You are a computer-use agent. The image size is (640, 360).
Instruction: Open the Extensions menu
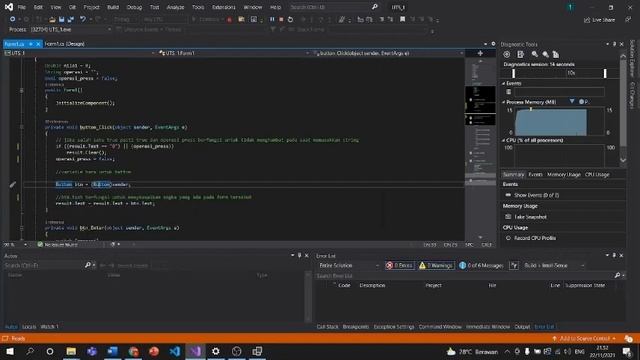pyautogui.click(x=224, y=7)
